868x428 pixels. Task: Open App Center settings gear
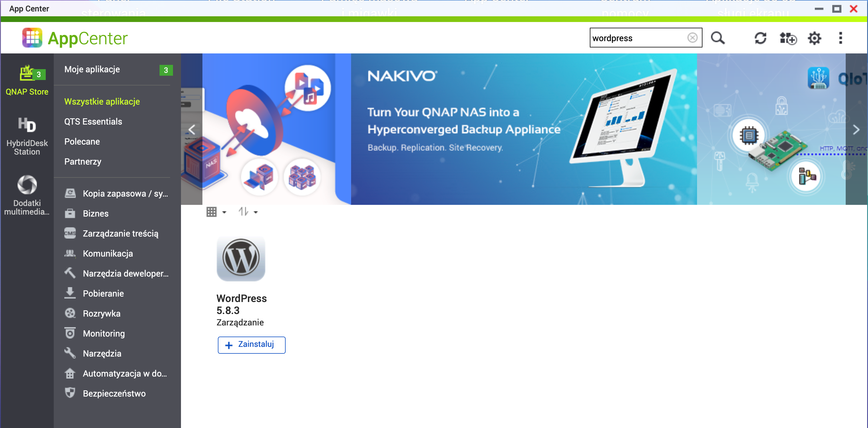pyautogui.click(x=814, y=38)
